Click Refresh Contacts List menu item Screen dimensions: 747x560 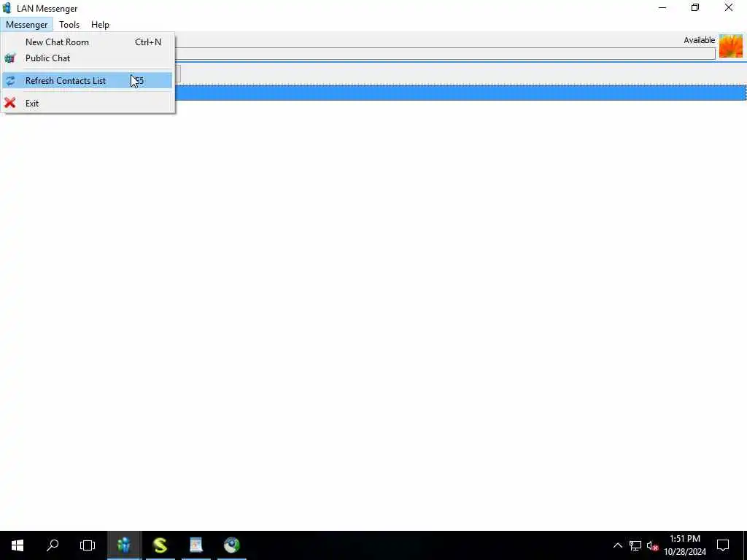click(x=87, y=80)
